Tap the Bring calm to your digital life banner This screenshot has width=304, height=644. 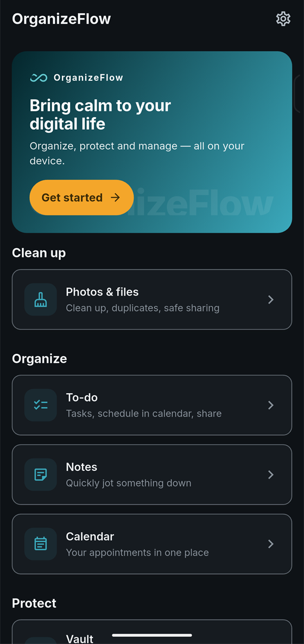coord(152,142)
